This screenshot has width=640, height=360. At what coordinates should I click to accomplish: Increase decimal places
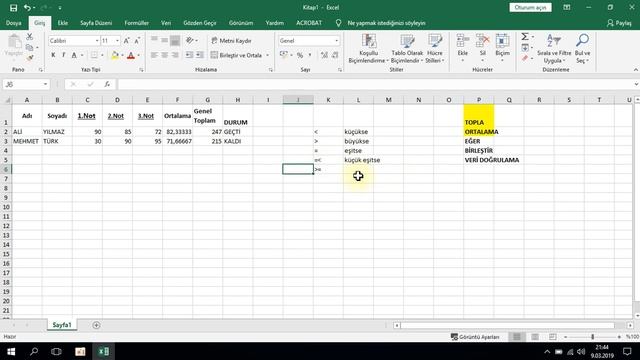(324, 55)
